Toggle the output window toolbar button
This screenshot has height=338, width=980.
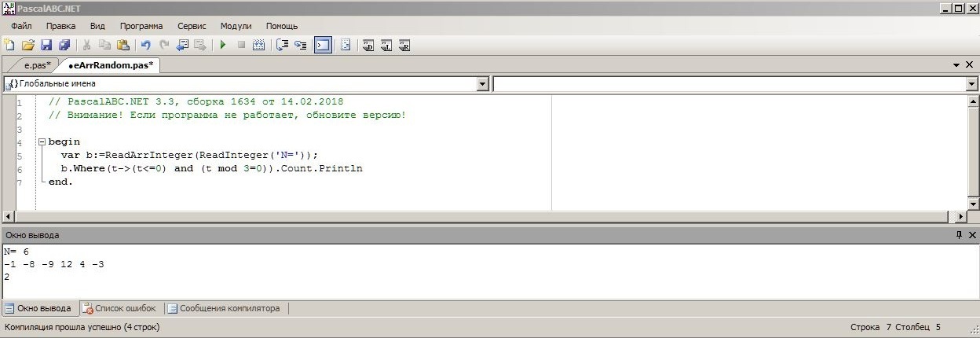(x=322, y=45)
